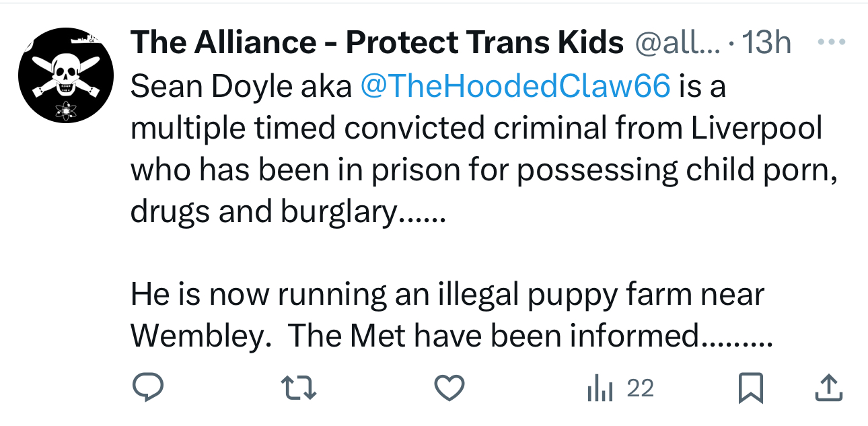The image size is (868, 426).
Task: Open the repost options menu
Action: coord(297,387)
